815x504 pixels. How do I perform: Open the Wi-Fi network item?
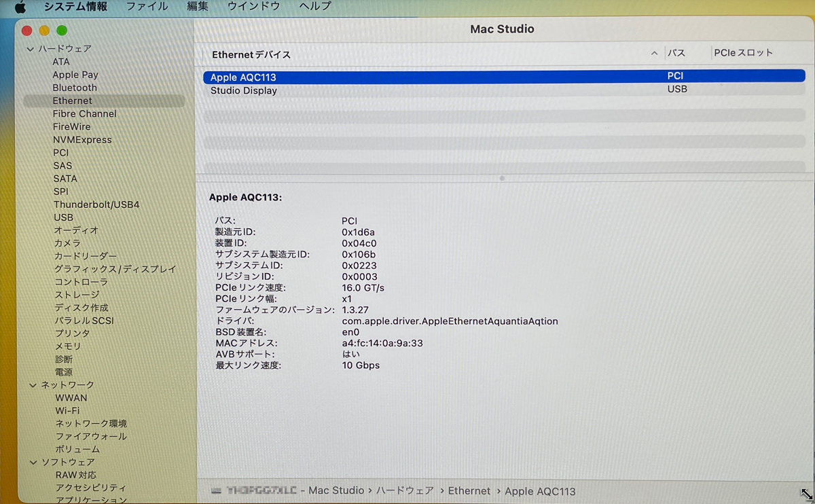[67, 411]
